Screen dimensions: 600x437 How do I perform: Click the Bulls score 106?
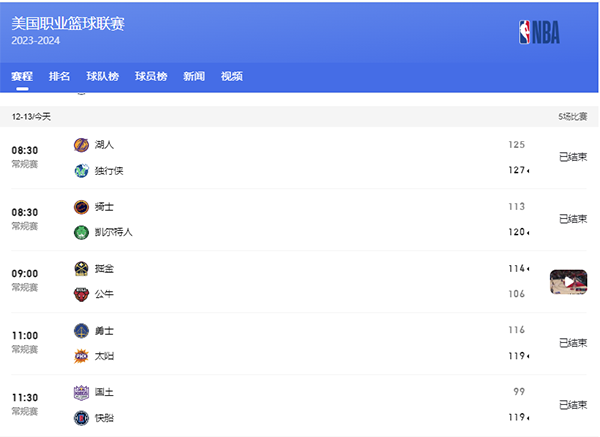[517, 294]
